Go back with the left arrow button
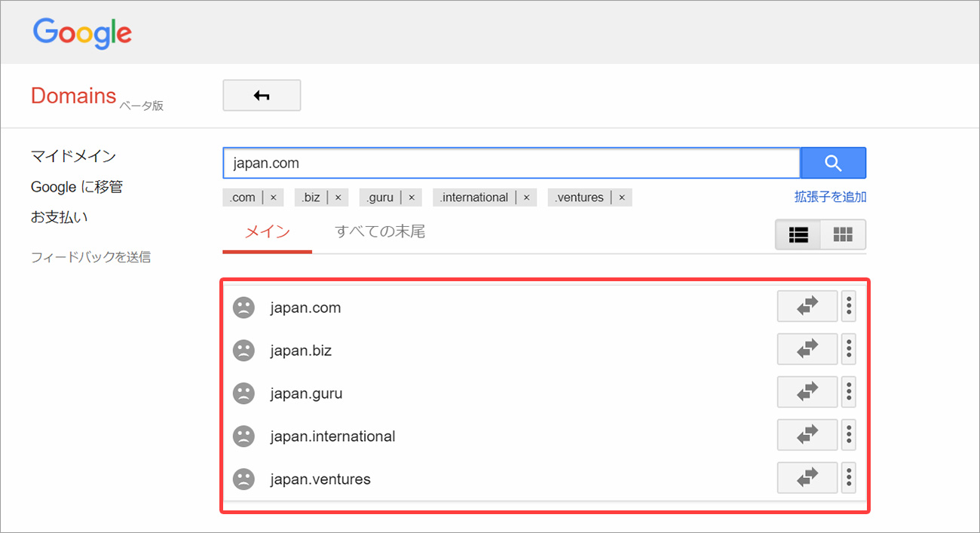980x533 pixels. 262,96
